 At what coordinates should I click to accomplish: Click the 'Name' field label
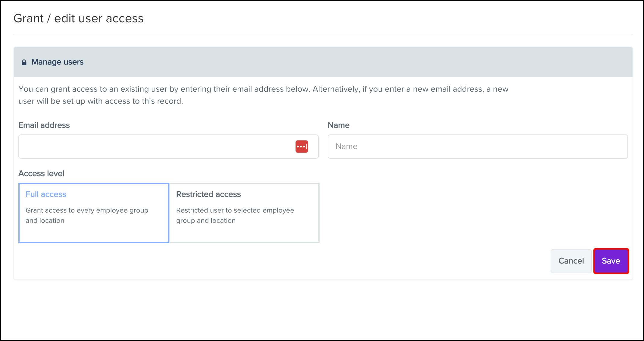339,125
